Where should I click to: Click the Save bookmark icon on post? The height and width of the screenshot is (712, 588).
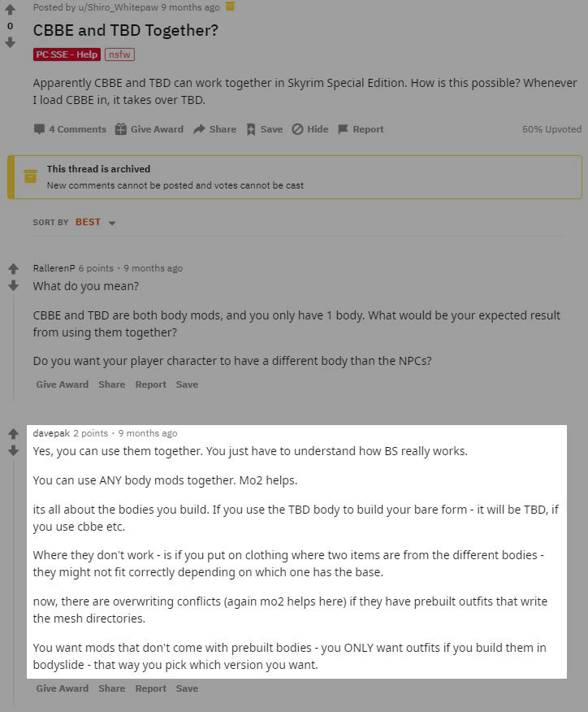click(251, 129)
